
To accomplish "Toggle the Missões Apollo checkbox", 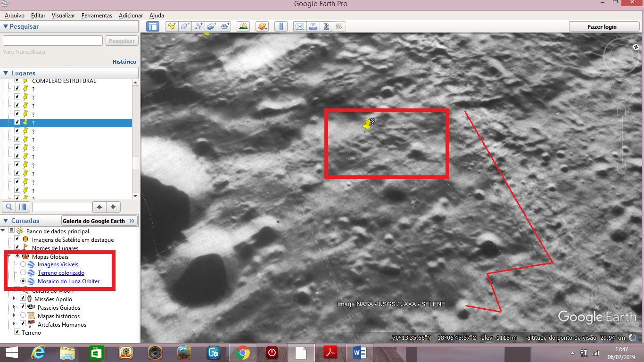I will (23, 299).
